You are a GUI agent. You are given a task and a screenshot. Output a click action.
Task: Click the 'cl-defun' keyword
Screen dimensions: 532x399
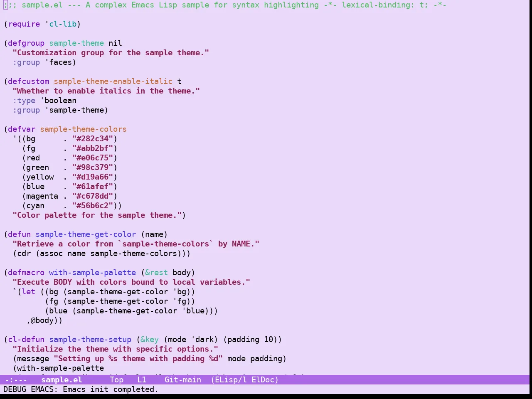tap(26, 340)
